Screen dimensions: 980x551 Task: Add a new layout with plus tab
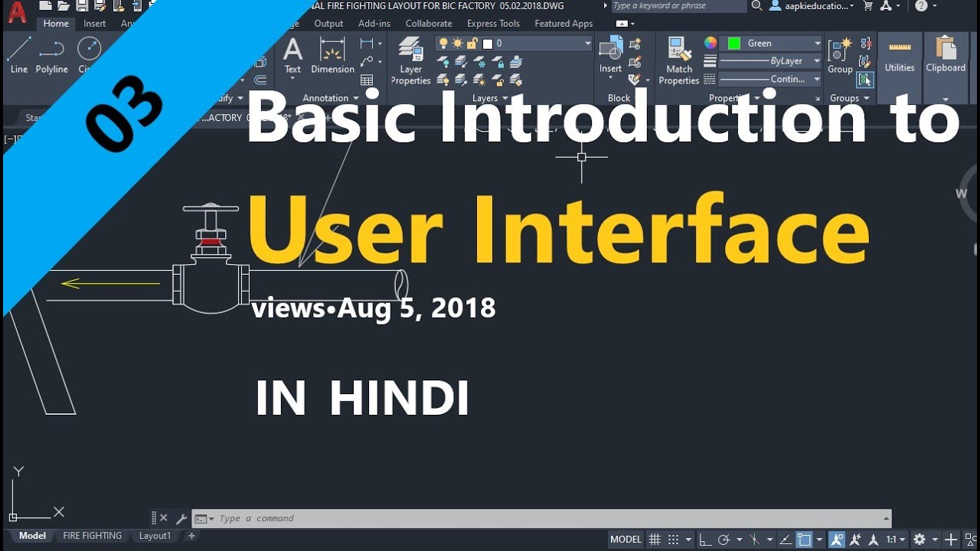pos(191,536)
